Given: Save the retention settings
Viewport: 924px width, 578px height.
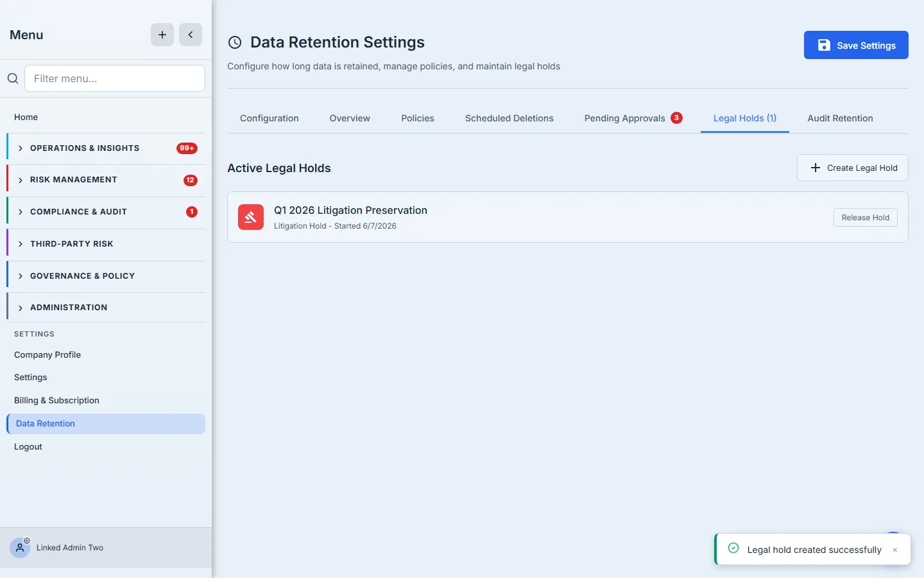Looking at the screenshot, I should pyautogui.click(x=856, y=45).
